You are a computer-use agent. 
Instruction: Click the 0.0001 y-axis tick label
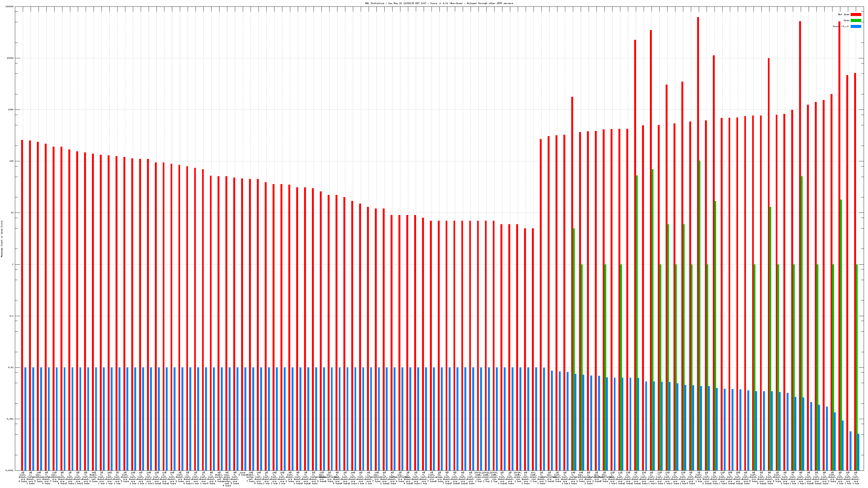coord(10,470)
